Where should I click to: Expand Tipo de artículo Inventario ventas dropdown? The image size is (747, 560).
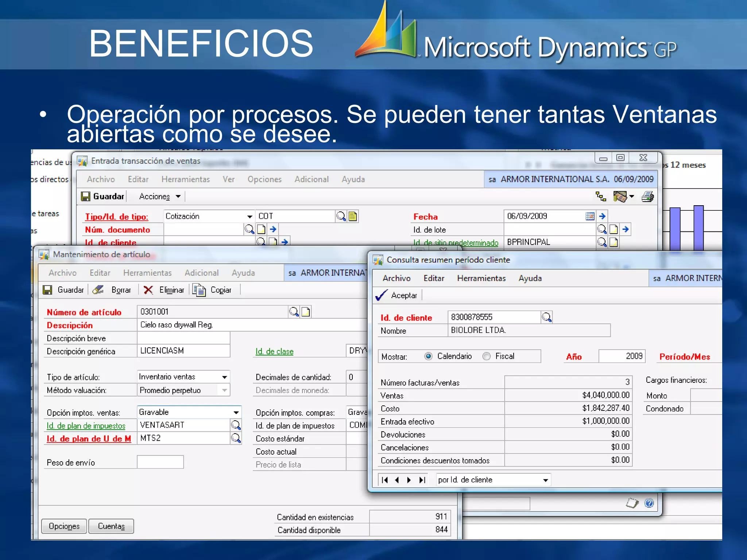coord(225,377)
